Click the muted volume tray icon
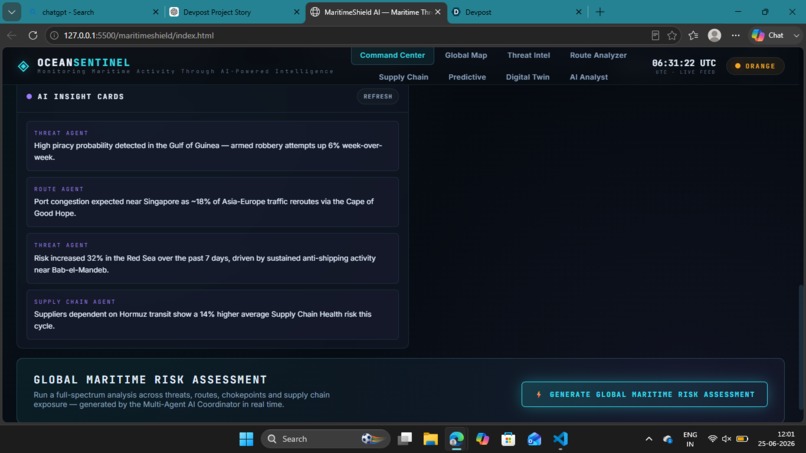The width and height of the screenshot is (806, 453). click(x=726, y=439)
